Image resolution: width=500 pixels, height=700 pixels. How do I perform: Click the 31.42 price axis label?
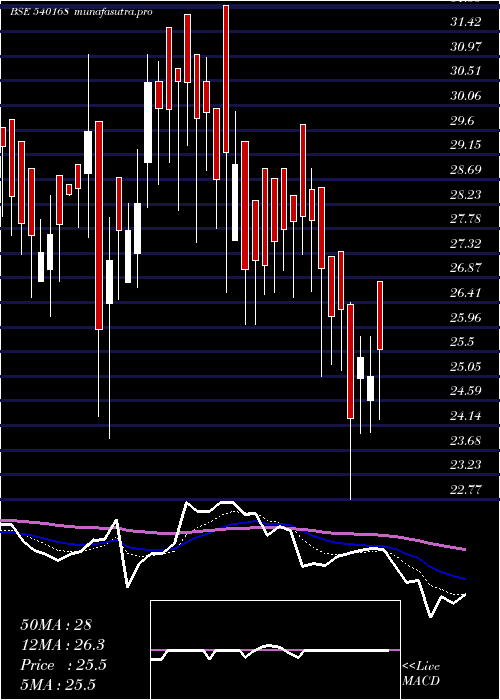coord(466,22)
